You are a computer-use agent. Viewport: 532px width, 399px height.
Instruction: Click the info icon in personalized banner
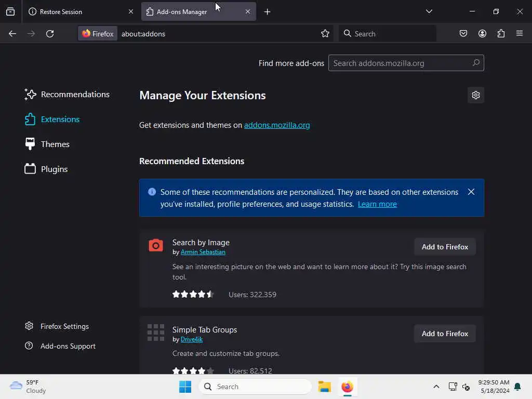pyautogui.click(x=152, y=192)
